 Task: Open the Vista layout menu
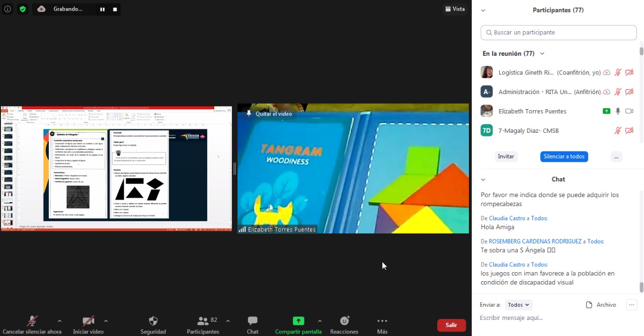[x=455, y=9]
